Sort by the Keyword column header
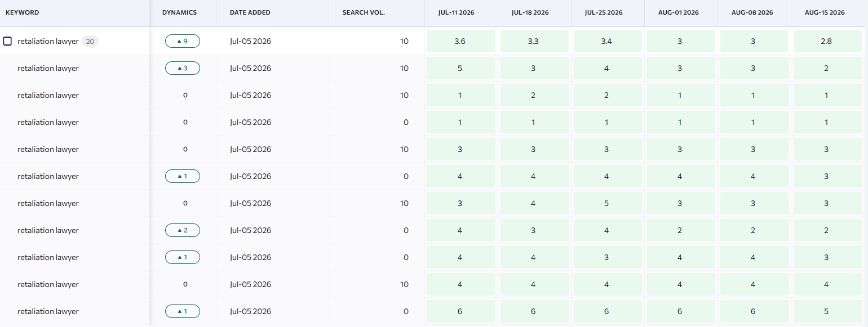The height and width of the screenshot is (327, 868). 22,12
